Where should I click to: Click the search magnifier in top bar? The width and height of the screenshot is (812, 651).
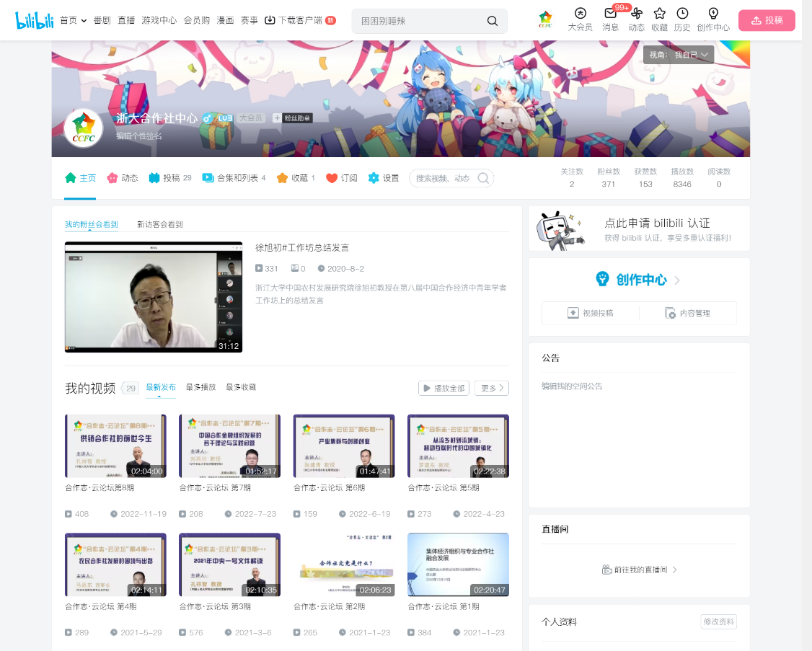492,21
